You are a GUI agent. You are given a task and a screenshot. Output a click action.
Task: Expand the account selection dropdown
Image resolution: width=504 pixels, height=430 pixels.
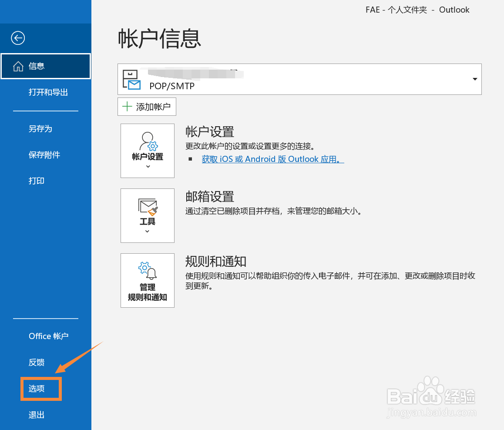point(474,79)
